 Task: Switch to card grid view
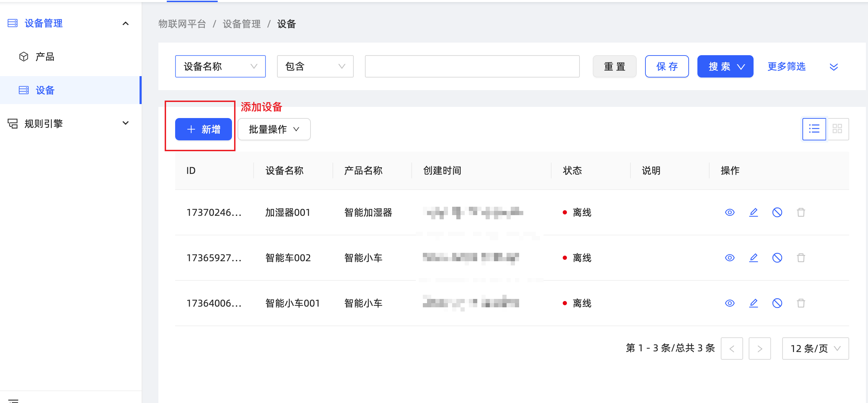[x=837, y=129]
